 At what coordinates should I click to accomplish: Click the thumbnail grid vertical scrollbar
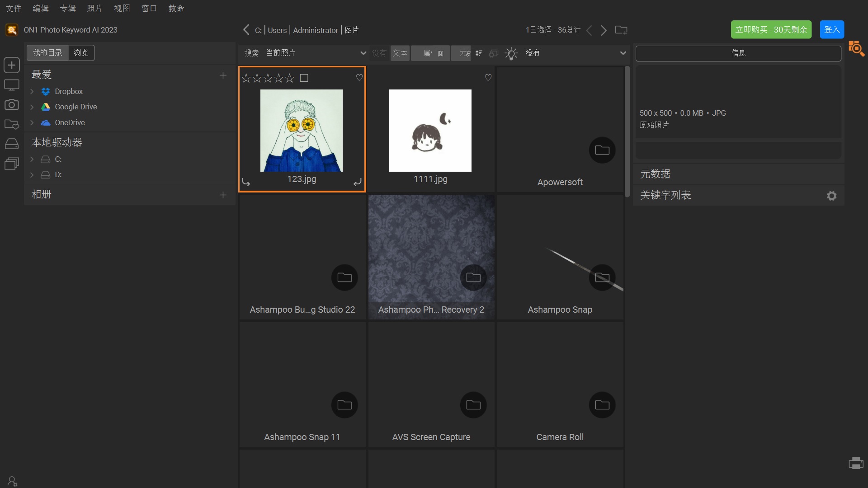[627, 131]
